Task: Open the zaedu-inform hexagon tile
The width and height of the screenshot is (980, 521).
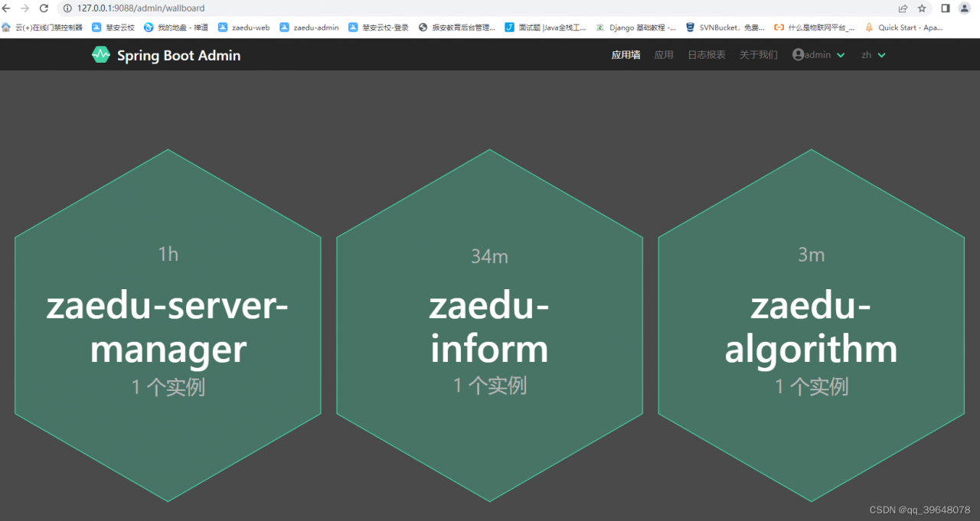Action: [x=489, y=325]
